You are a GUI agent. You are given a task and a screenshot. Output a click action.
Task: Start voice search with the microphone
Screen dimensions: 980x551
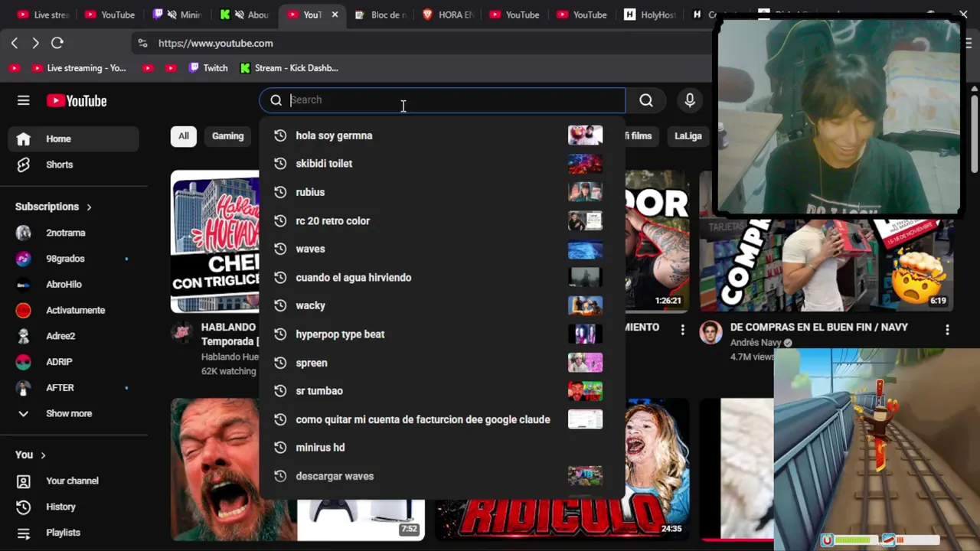coord(690,100)
